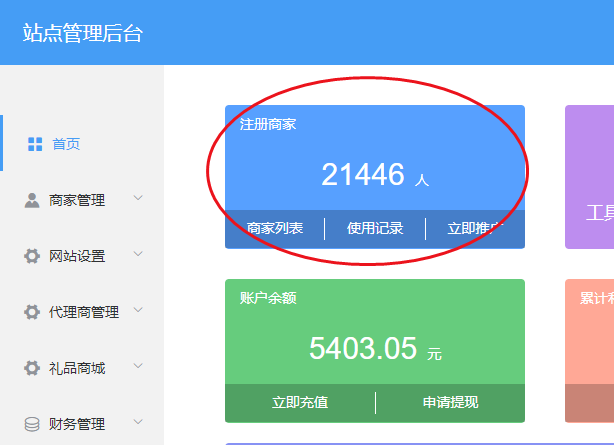This screenshot has width=614, height=445.
Task: Click the 商家管理 person icon
Action: pos(32,200)
